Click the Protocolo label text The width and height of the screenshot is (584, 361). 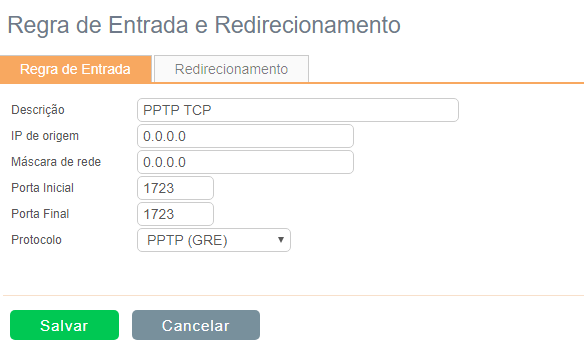click(36, 240)
